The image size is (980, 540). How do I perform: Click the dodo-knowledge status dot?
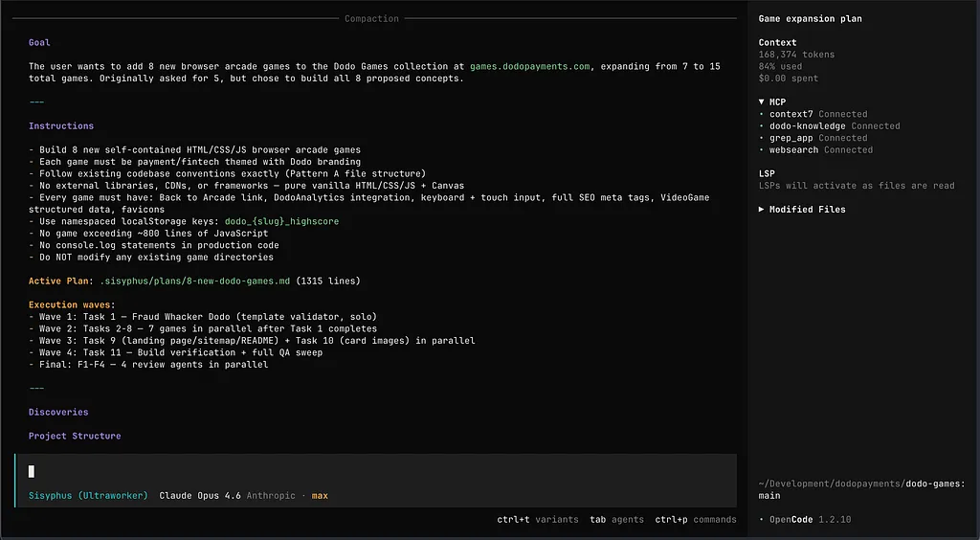[762, 126]
